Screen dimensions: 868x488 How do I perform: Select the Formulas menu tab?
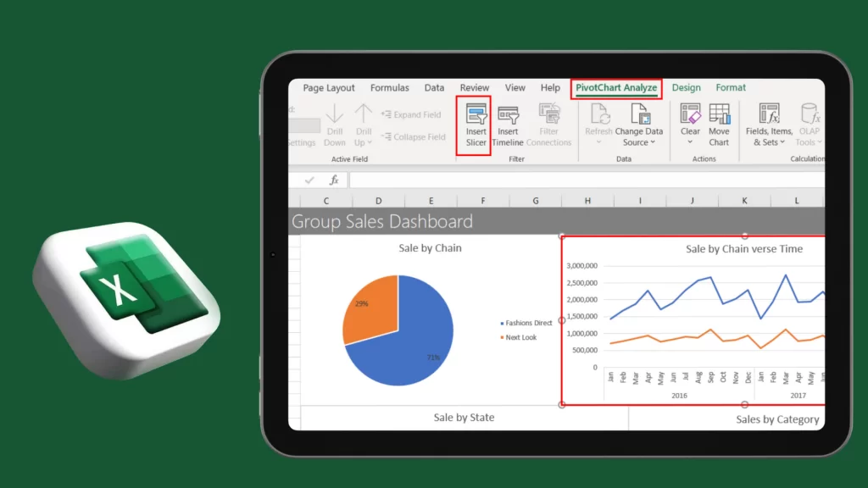point(389,87)
